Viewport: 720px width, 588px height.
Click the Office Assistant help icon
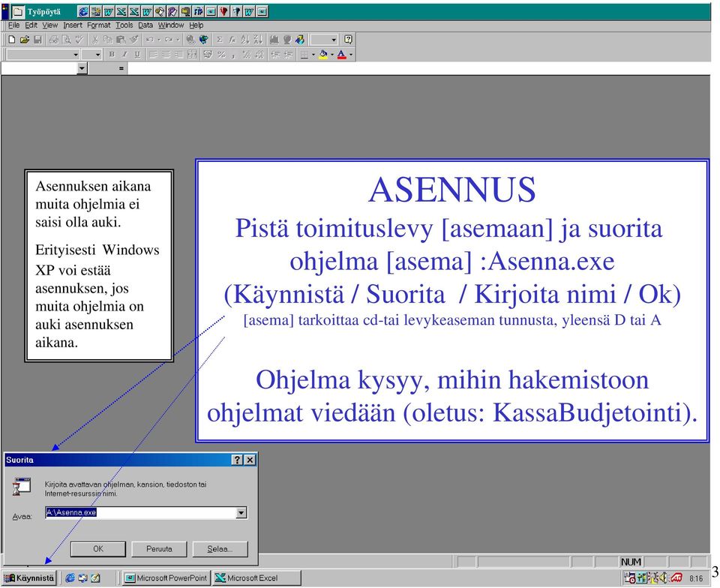point(348,40)
